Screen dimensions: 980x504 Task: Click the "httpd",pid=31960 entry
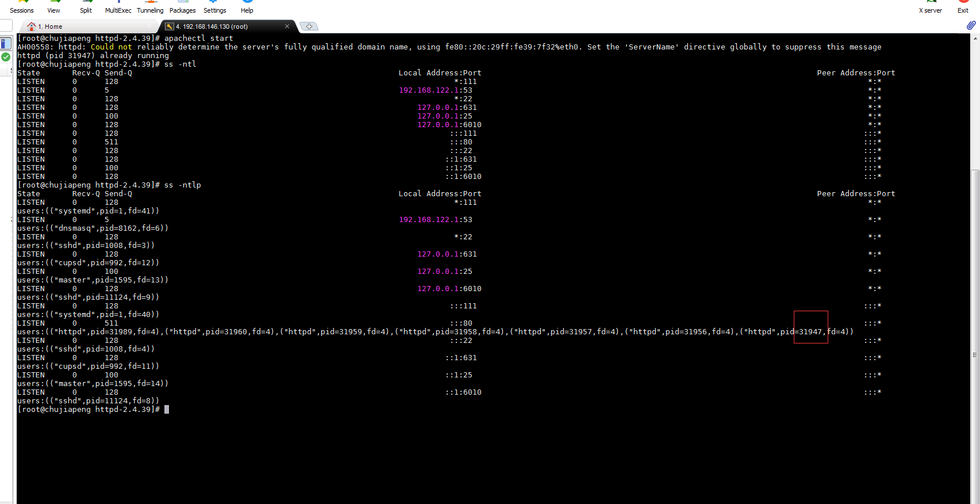coord(220,332)
